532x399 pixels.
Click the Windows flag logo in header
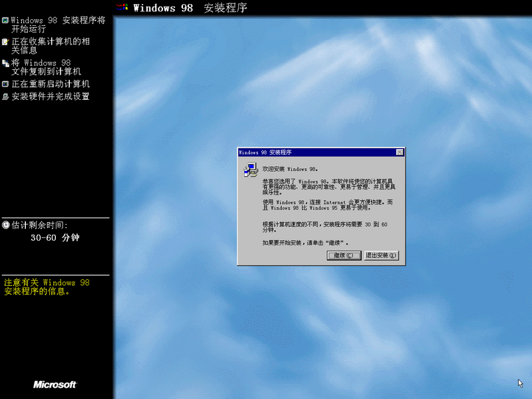pyautogui.click(x=122, y=7)
